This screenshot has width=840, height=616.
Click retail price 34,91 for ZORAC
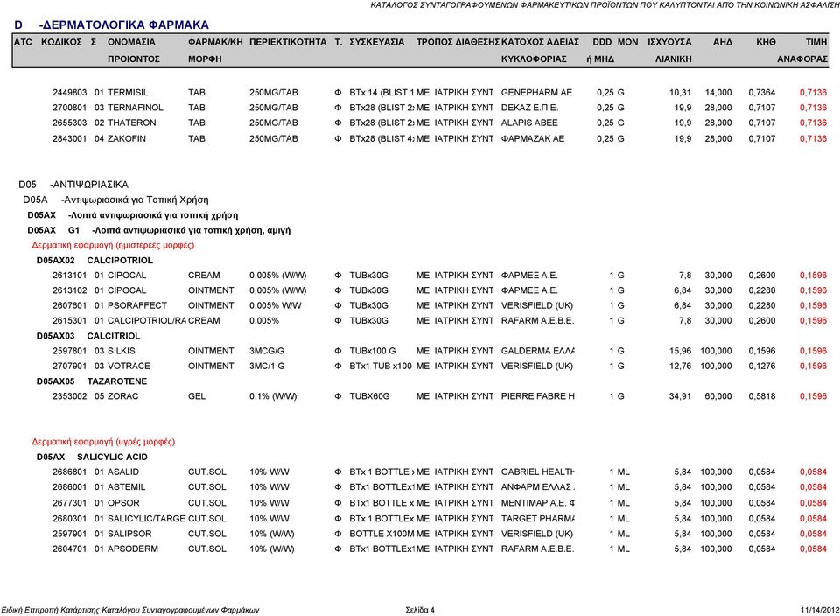[680, 396]
